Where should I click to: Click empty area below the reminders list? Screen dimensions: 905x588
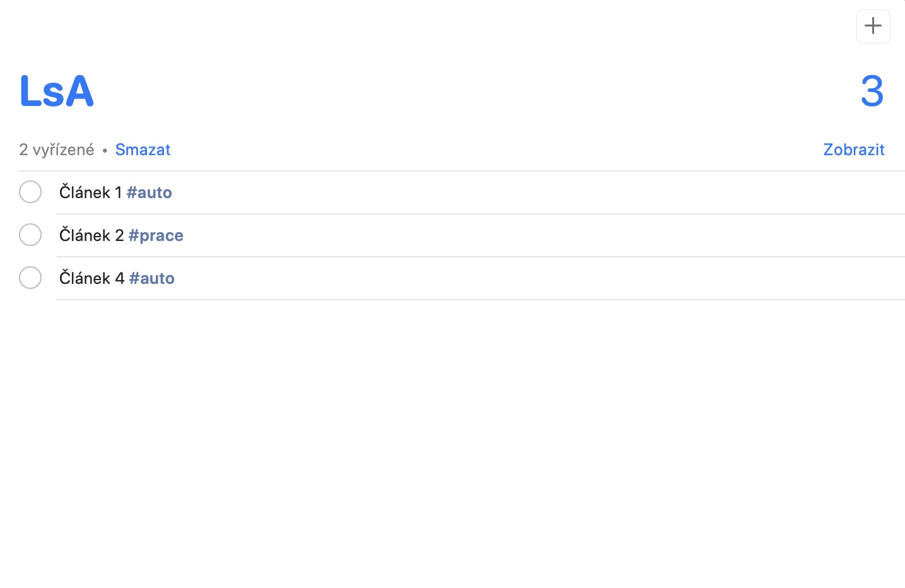pos(452,442)
